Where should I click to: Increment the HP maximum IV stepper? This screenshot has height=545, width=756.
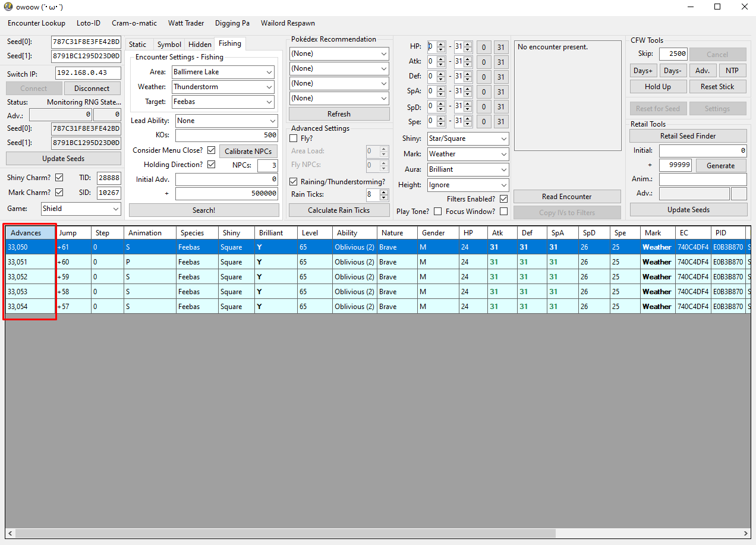point(468,44)
